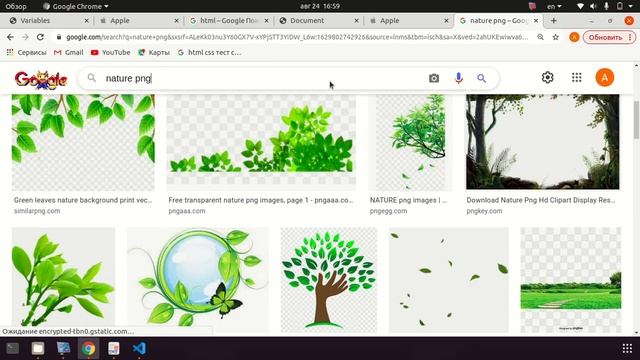Open the Gmail bookmark
The height and width of the screenshot is (360, 640).
tap(69, 52)
